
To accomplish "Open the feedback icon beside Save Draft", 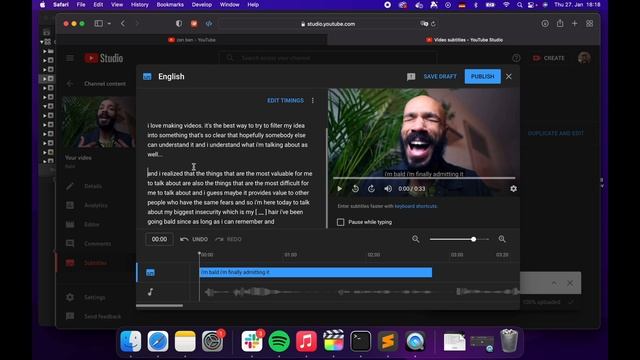I will (x=411, y=77).
